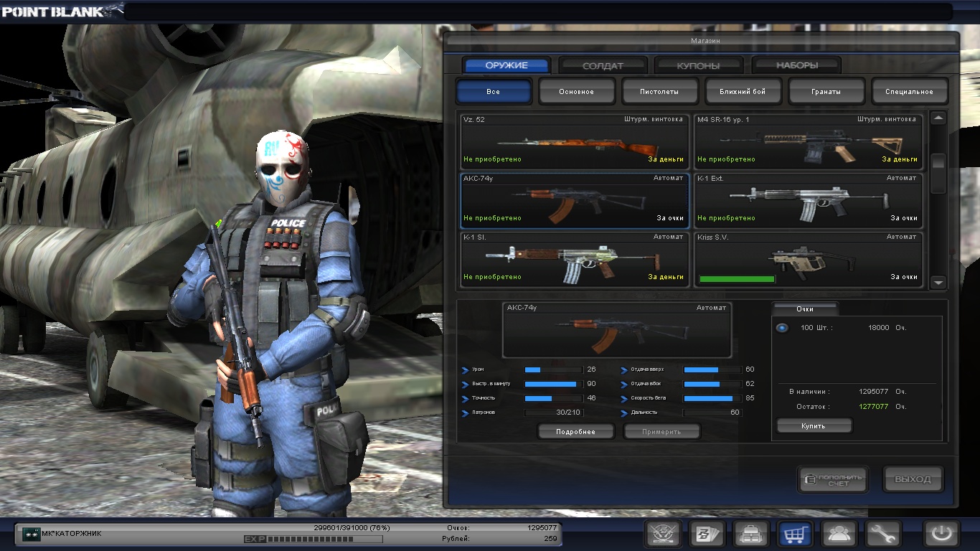Viewport: 980px width, 551px height.
Task: Click the В наличии value 1295077
Action: [x=873, y=392]
